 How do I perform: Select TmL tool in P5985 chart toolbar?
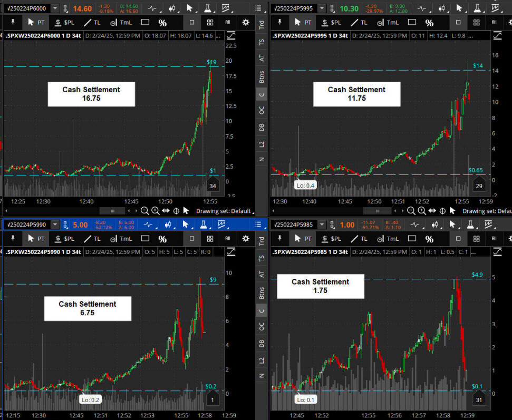388,239
